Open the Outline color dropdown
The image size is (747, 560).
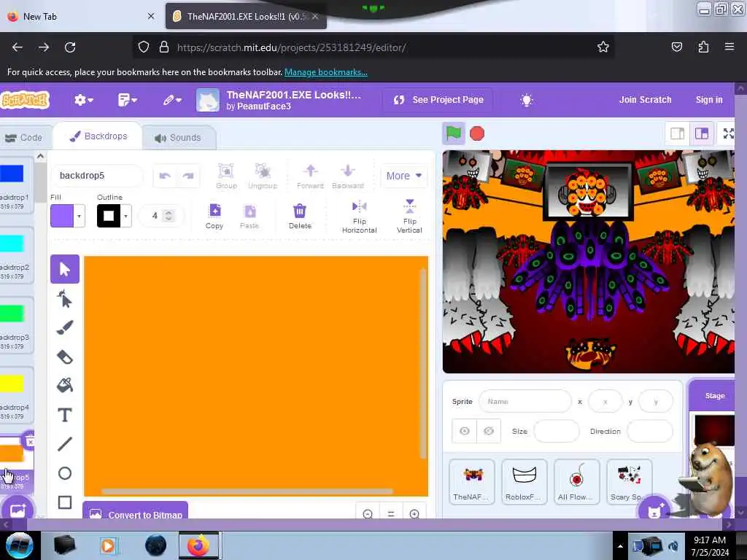(125, 216)
